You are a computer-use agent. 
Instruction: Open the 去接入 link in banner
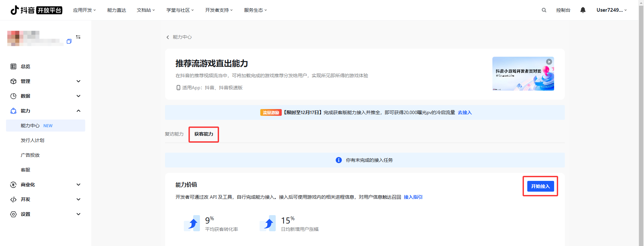pyautogui.click(x=465, y=112)
